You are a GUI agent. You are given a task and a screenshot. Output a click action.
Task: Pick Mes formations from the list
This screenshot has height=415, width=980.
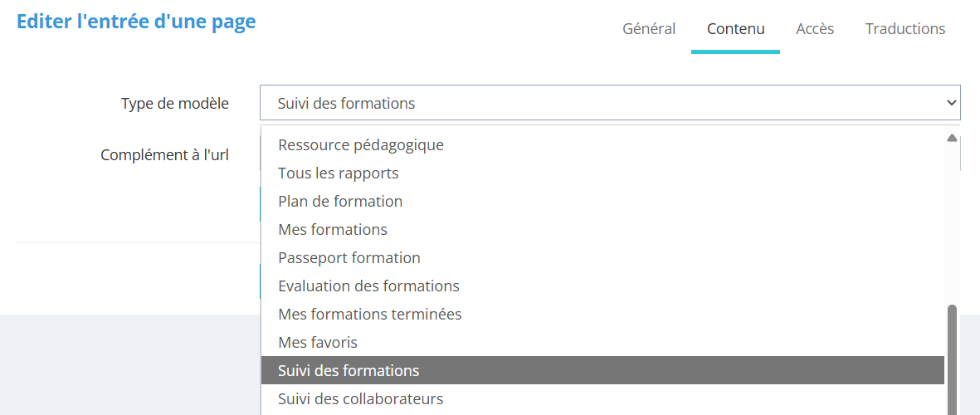point(333,230)
